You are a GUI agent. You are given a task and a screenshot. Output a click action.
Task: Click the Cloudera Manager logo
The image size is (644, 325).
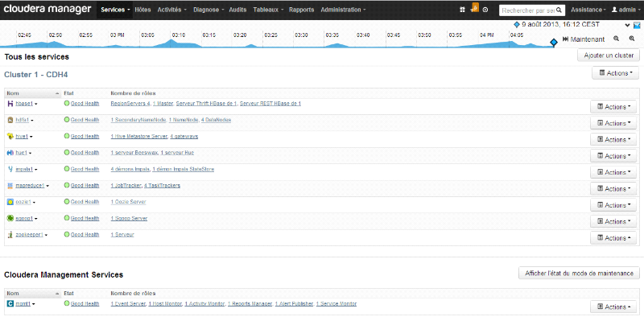(47, 9)
